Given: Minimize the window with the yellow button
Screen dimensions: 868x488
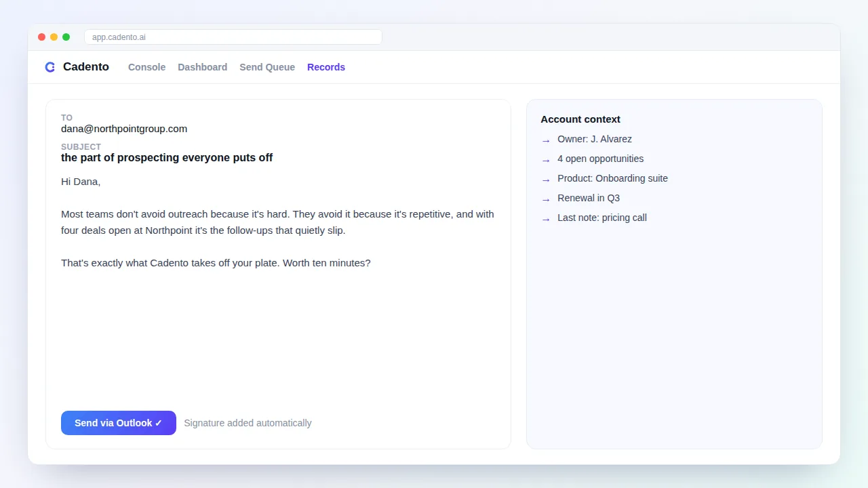Looking at the screenshot, I should pos(54,37).
